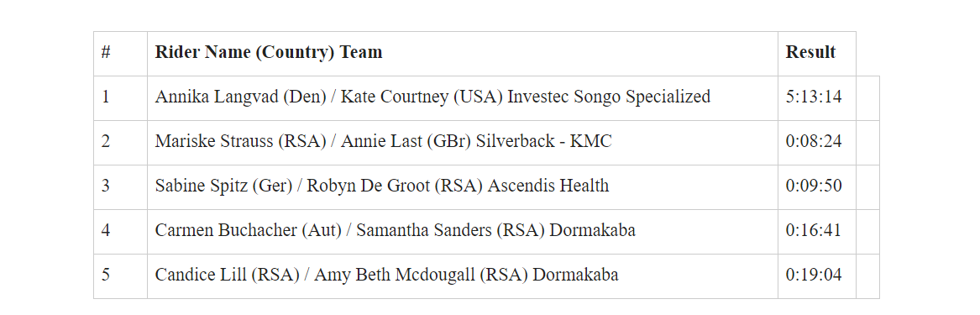The width and height of the screenshot is (980, 315).
Task: Click rank number 1 cell
Action: [121, 98]
